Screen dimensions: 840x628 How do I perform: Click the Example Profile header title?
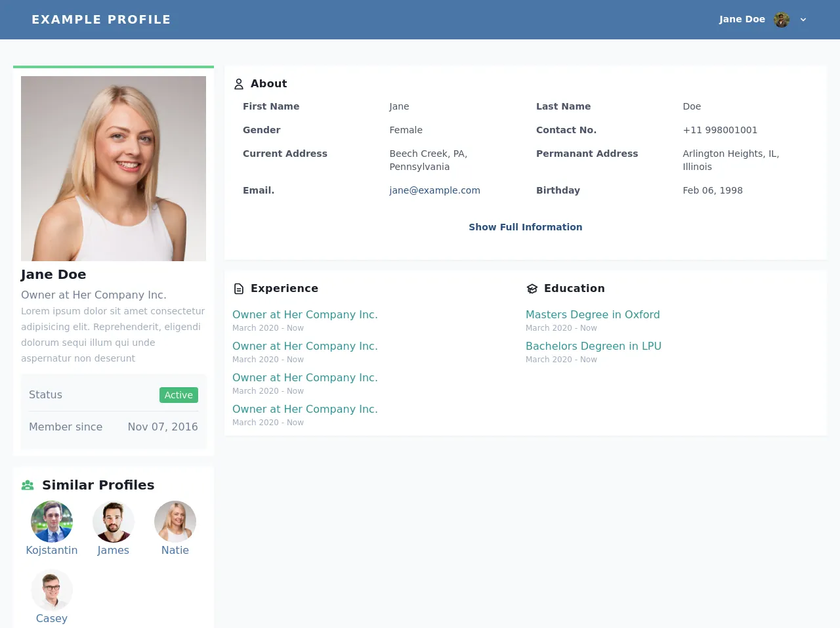point(101,20)
